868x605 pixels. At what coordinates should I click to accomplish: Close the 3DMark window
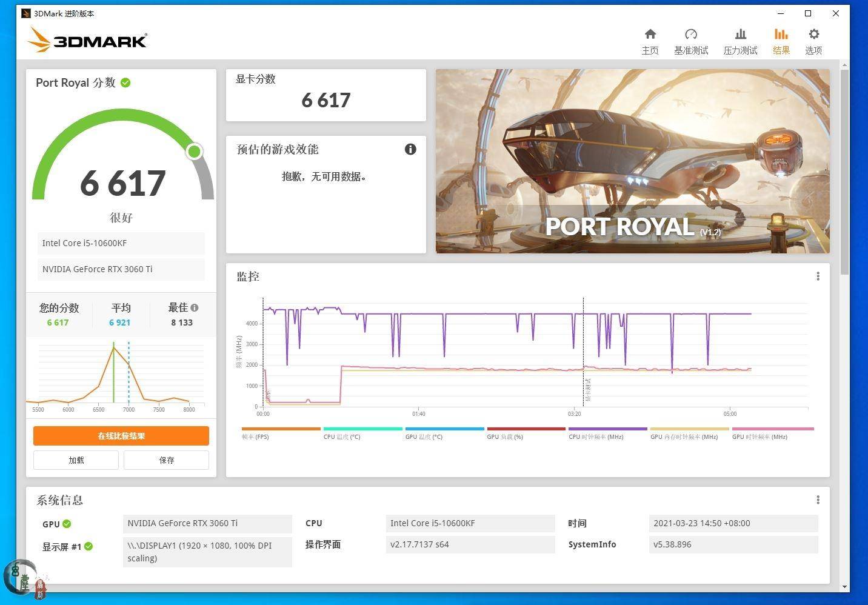[x=836, y=13]
